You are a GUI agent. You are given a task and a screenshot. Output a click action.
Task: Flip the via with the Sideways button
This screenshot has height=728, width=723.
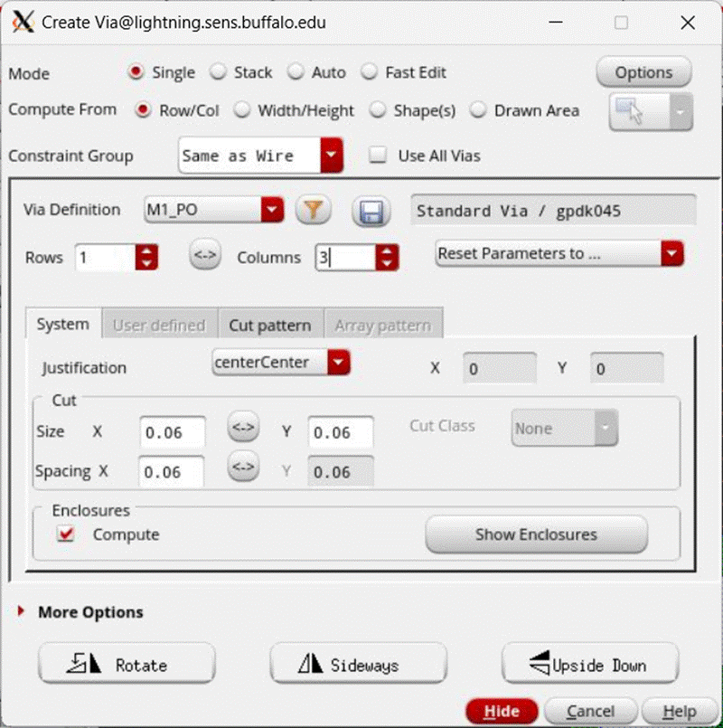tap(358, 663)
